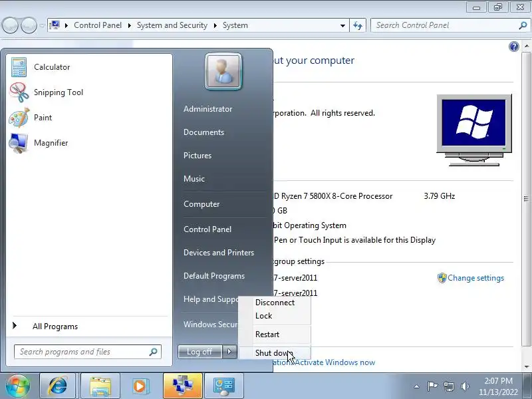
Task: Open the arrow next to Log off
Action: 229,352
